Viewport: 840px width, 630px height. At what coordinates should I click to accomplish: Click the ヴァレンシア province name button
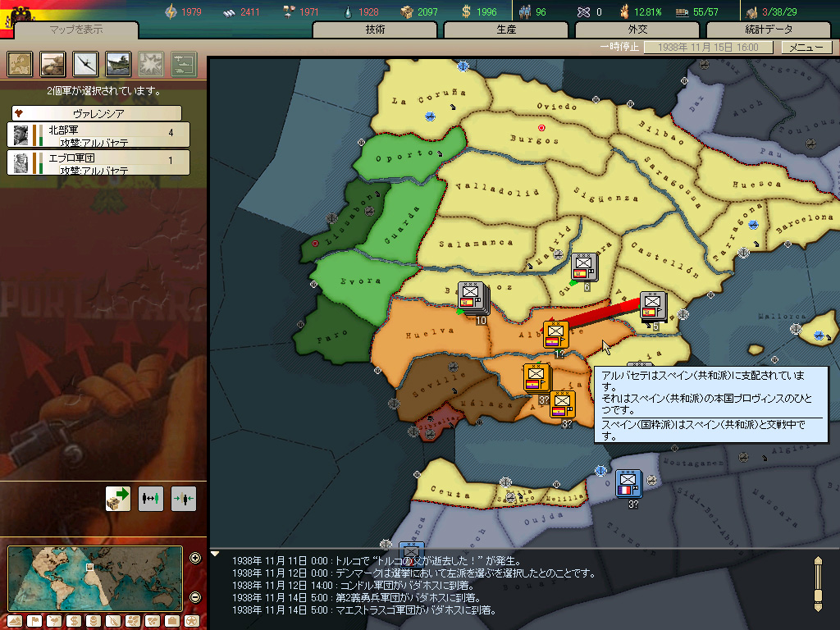point(97,113)
